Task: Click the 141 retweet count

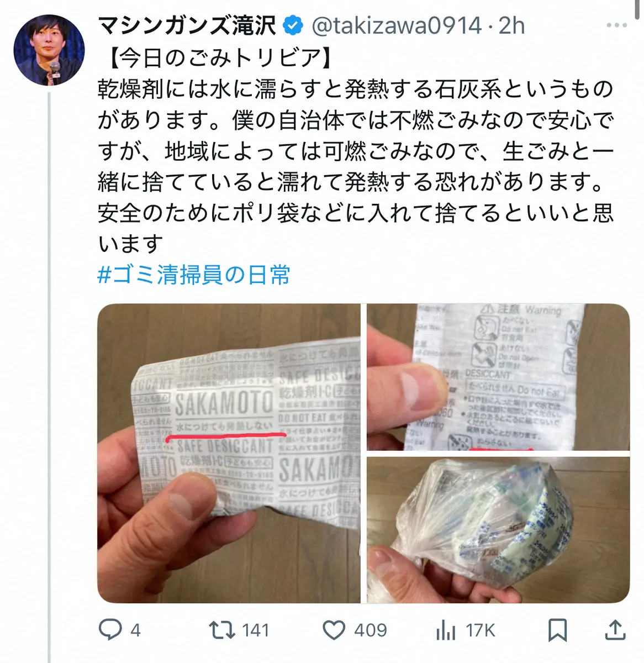Action: [255, 630]
